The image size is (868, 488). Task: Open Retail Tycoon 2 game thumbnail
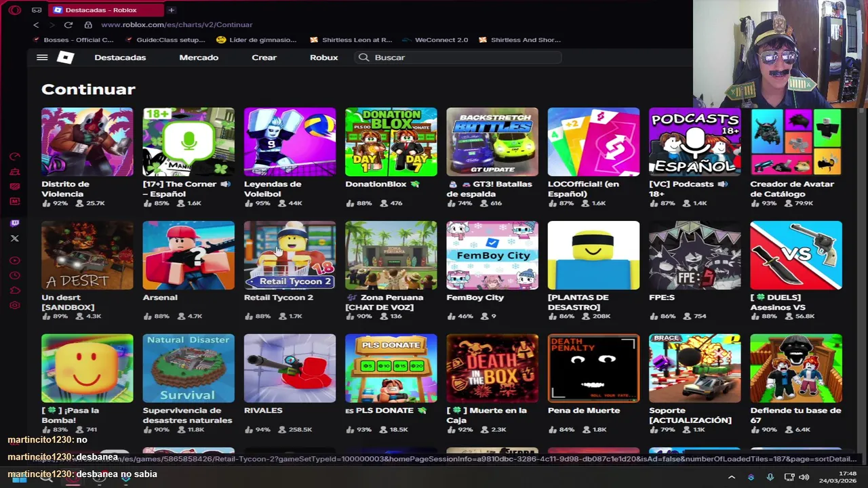(x=290, y=255)
